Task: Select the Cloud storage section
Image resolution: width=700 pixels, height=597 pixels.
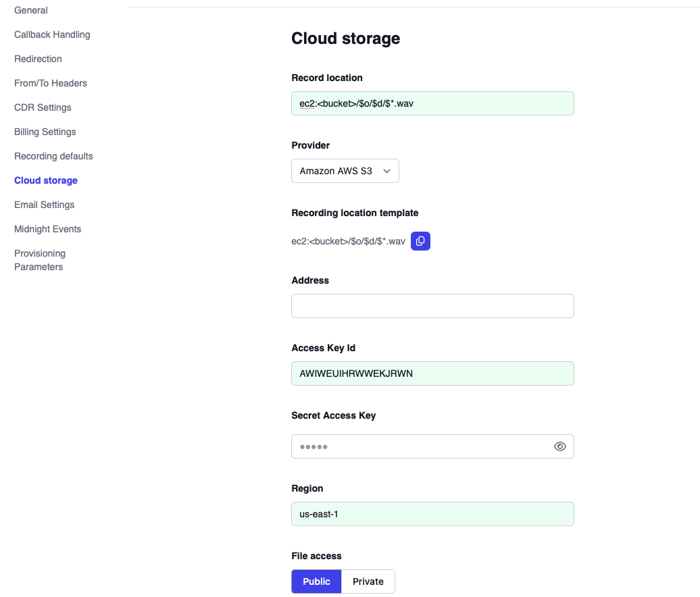Action: coord(45,180)
